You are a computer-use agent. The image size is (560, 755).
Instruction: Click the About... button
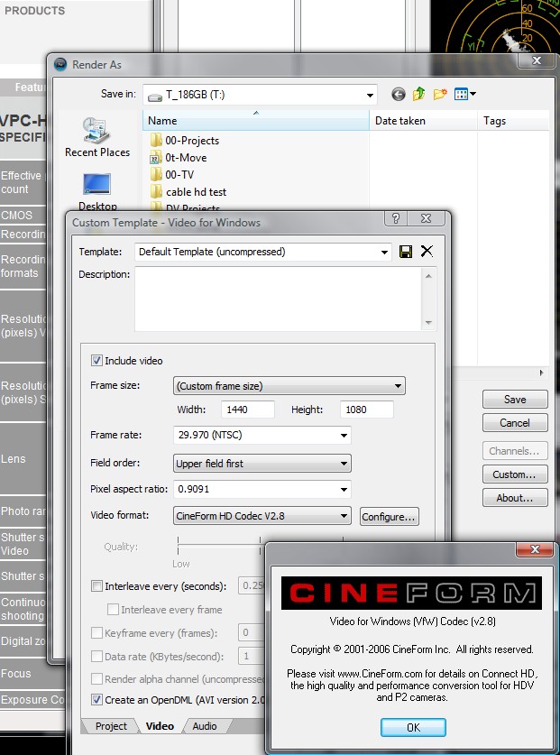coord(515,498)
